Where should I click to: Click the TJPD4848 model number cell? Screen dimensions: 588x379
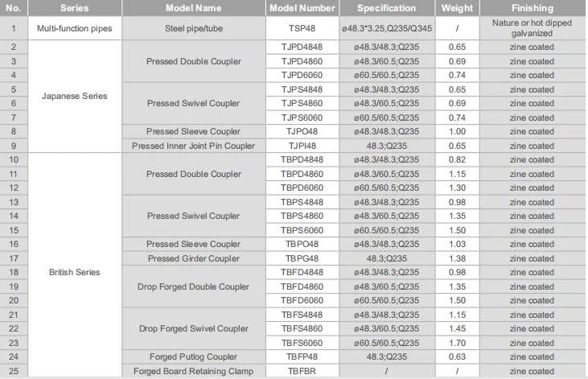point(302,47)
